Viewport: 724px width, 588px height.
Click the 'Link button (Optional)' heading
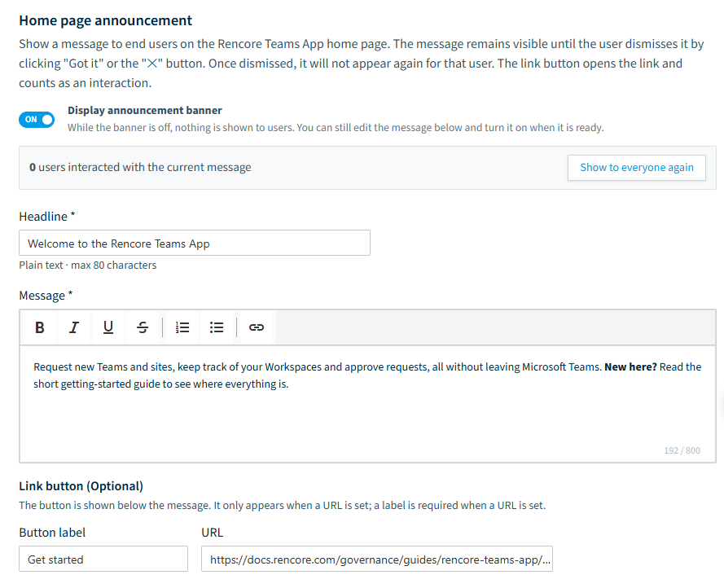point(81,486)
